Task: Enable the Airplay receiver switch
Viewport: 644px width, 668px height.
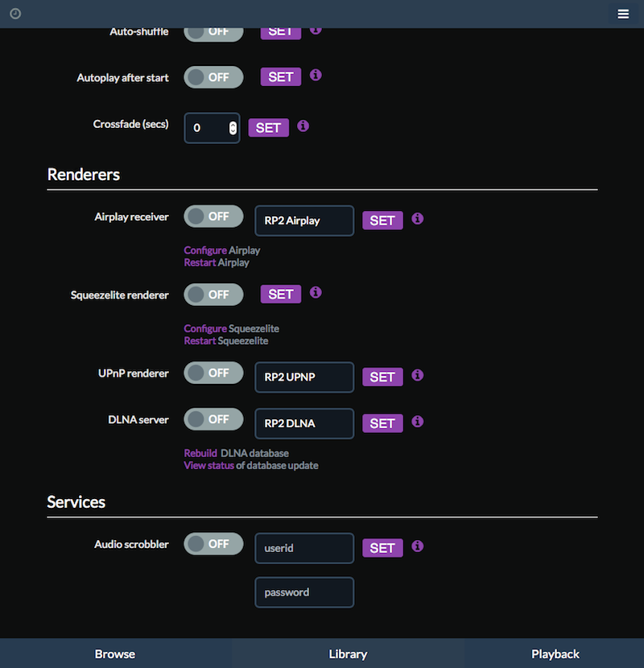Action: pyautogui.click(x=213, y=216)
